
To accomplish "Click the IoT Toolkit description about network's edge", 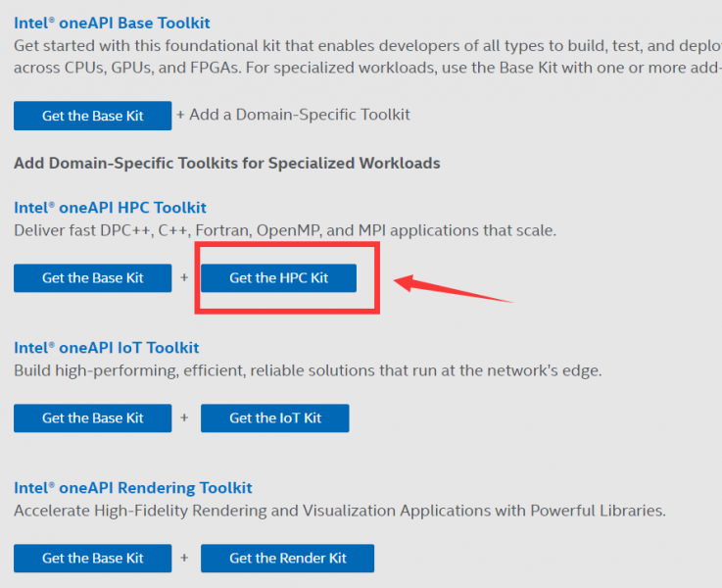I will (307, 371).
